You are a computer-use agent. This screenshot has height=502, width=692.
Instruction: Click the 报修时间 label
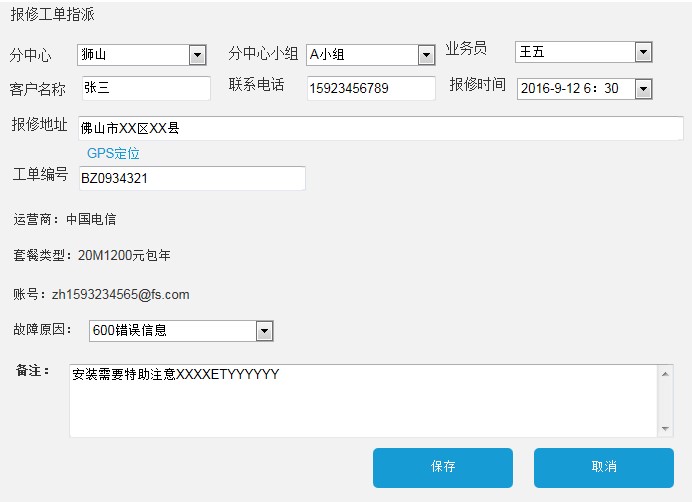click(x=478, y=84)
